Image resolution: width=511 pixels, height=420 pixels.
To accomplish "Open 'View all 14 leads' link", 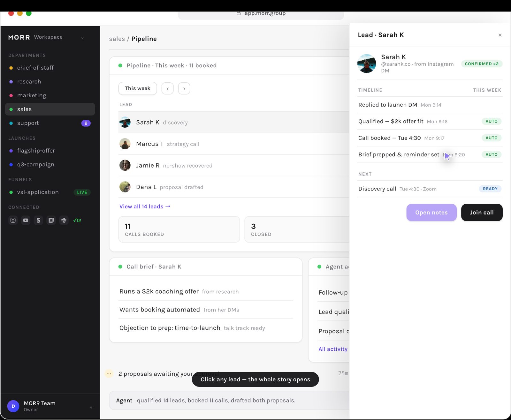I will point(145,206).
